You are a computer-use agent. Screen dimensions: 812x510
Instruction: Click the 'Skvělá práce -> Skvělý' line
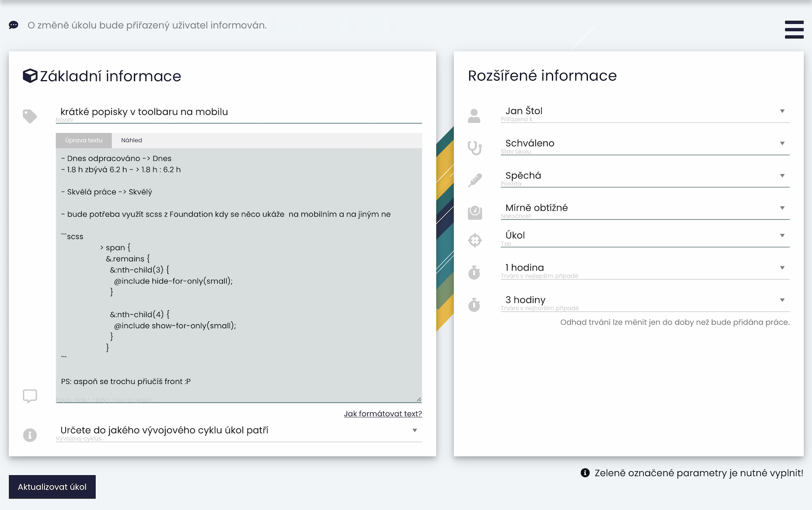[107, 192]
